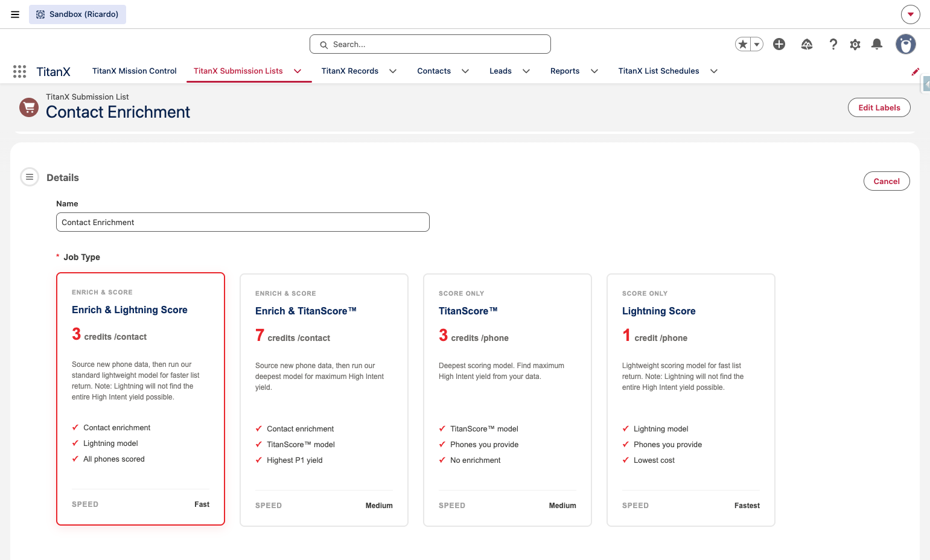
Task: Expand the Contacts tab chevron
Action: (465, 71)
